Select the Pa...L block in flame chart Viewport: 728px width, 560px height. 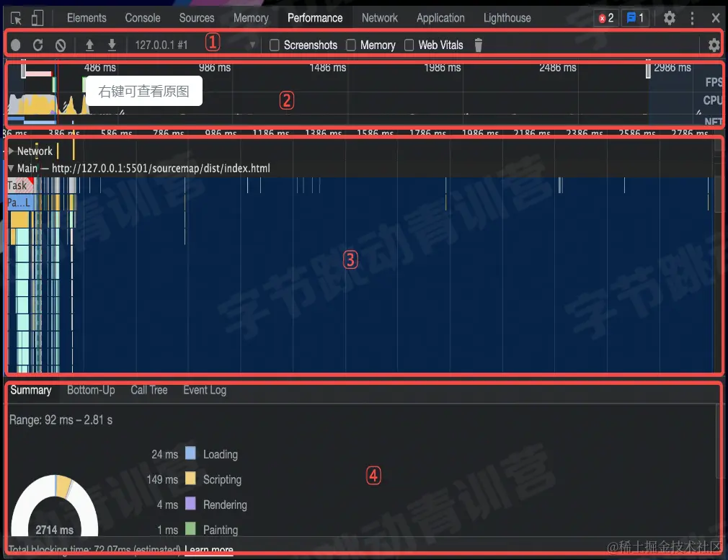[x=19, y=203]
